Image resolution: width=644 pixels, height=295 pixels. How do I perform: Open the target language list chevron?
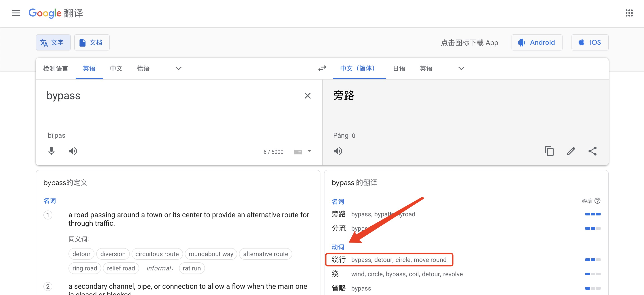click(461, 68)
